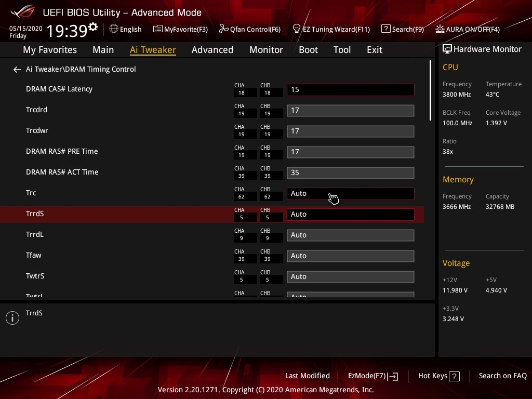Viewport: 532px width, 399px height.
Task: Open the Monitor tab
Action: (x=266, y=50)
